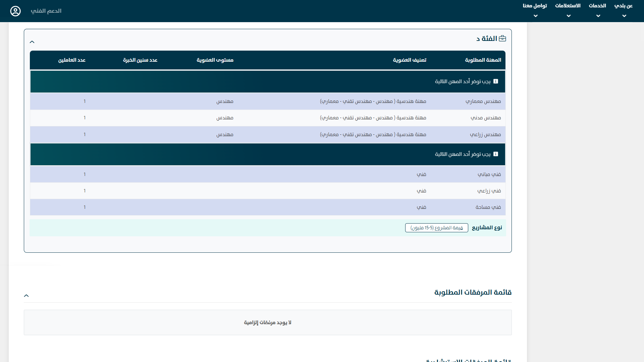Click the فني مساحة row
This screenshot has height=362, width=644.
[488, 207]
